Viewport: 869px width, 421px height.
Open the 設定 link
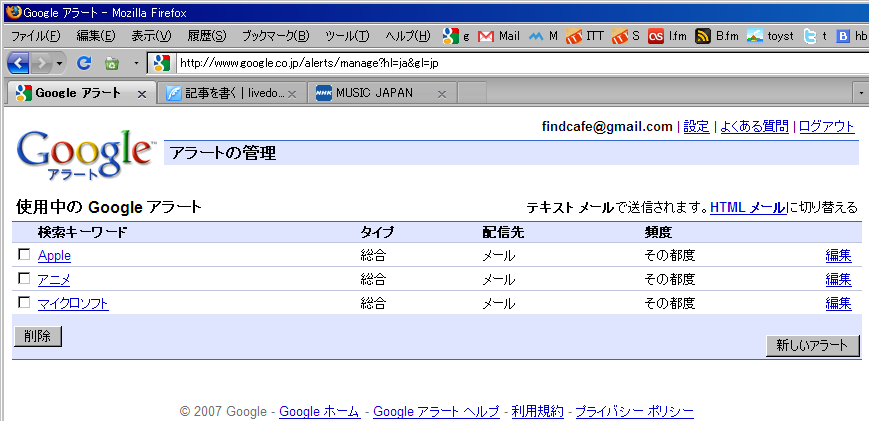pos(696,127)
